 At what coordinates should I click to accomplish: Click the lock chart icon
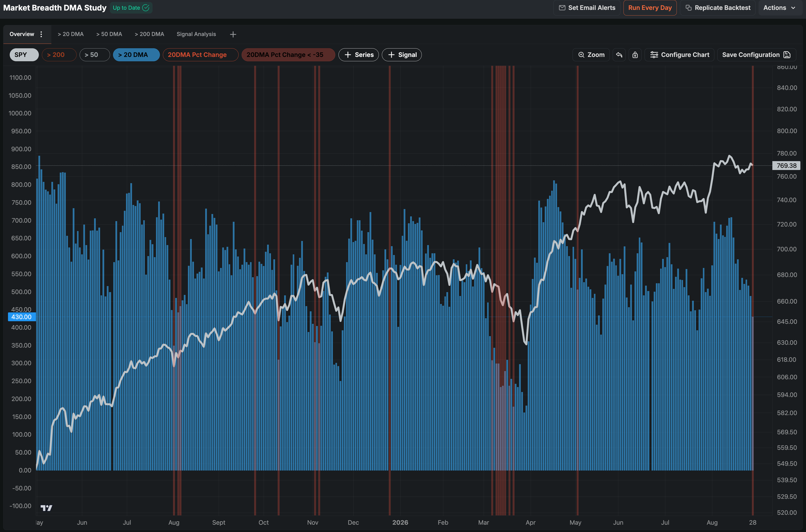[x=635, y=54]
